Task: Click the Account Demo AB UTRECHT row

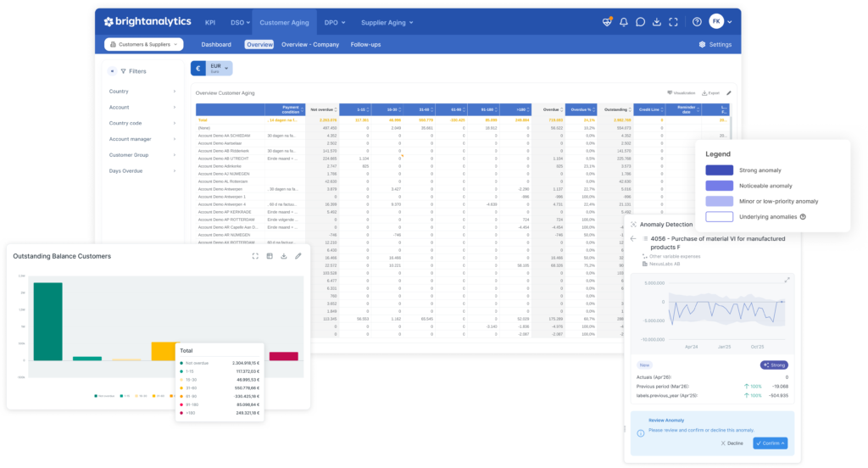Action: 462,159
